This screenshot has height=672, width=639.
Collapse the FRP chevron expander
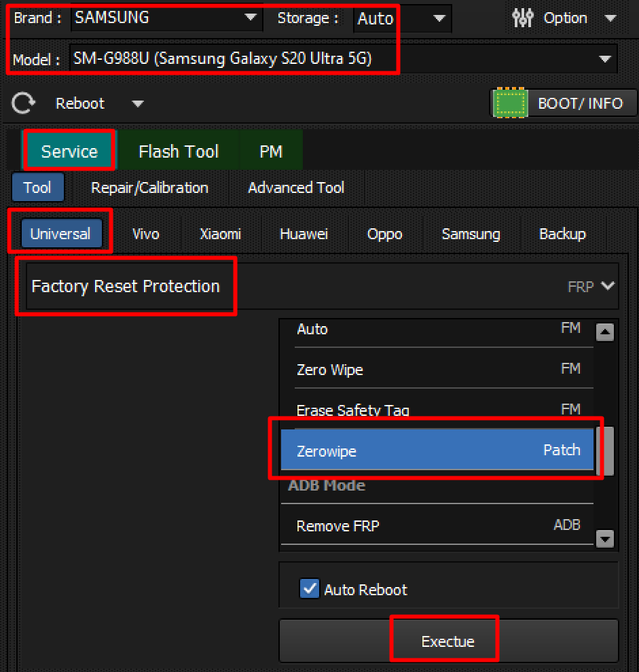608,286
